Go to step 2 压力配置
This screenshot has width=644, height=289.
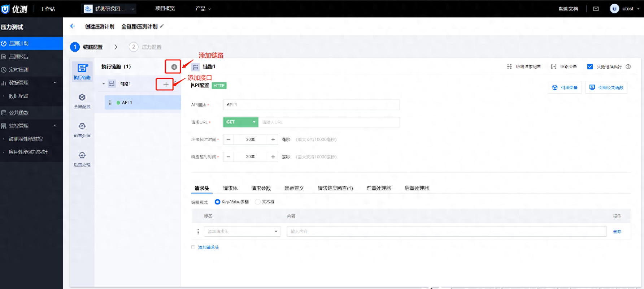click(145, 47)
